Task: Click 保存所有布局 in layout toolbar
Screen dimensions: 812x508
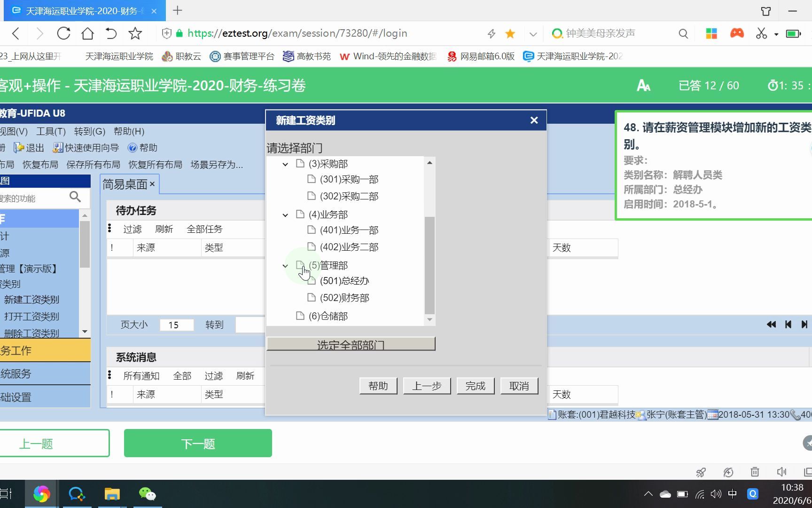Action: pyautogui.click(x=93, y=165)
